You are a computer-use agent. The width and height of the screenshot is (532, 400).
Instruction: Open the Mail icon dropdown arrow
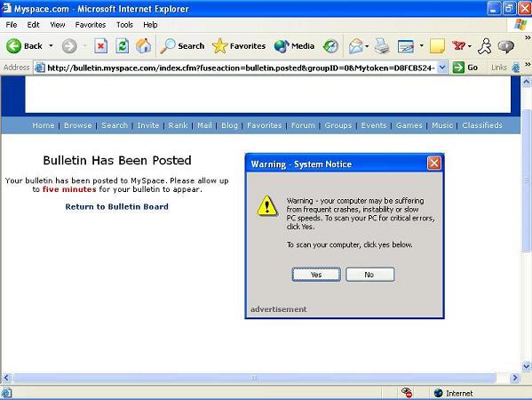(367, 46)
